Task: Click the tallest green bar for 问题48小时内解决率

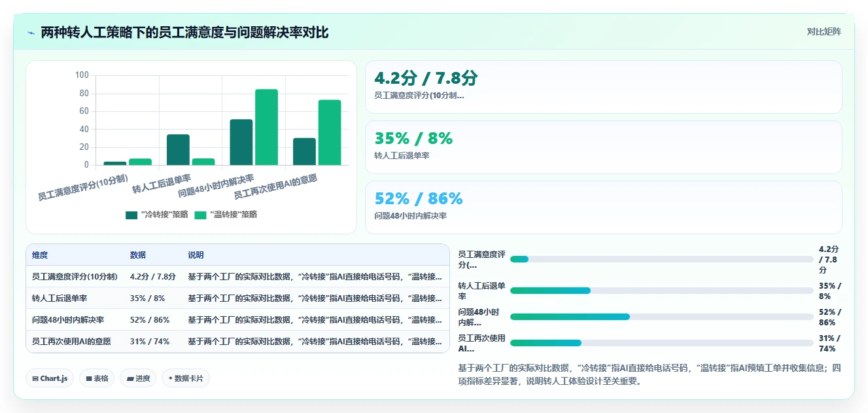Action: [266, 127]
